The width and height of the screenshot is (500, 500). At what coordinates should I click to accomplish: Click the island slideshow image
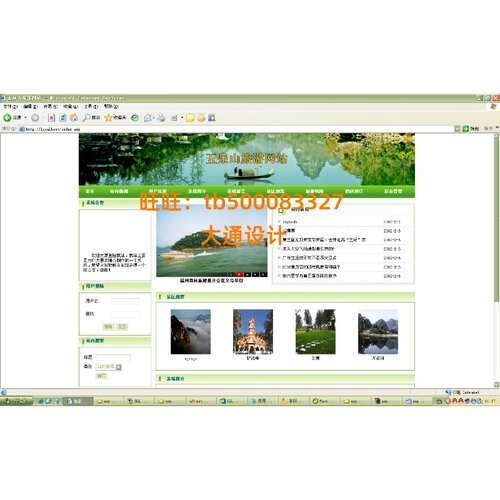pyautogui.click(x=212, y=242)
